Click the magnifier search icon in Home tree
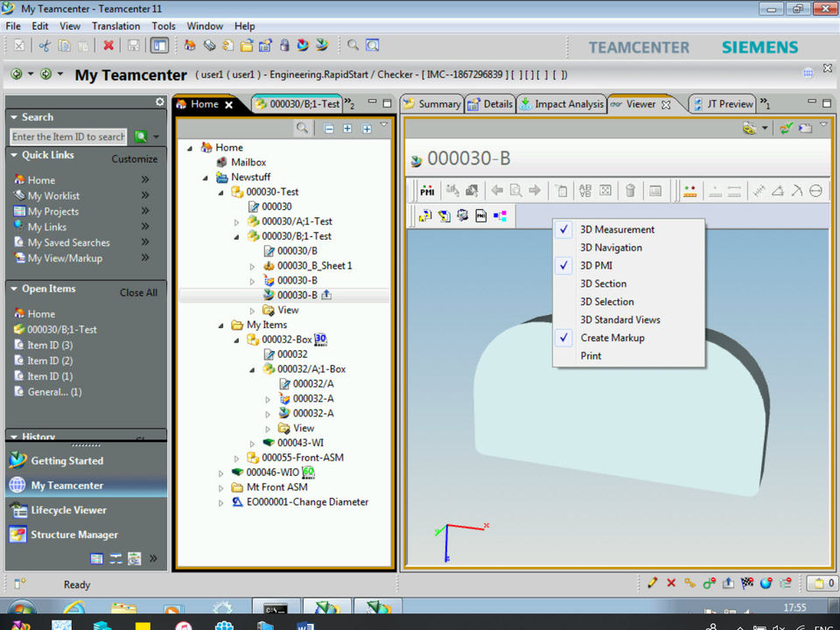This screenshot has width=840, height=630. click(302, 129)
